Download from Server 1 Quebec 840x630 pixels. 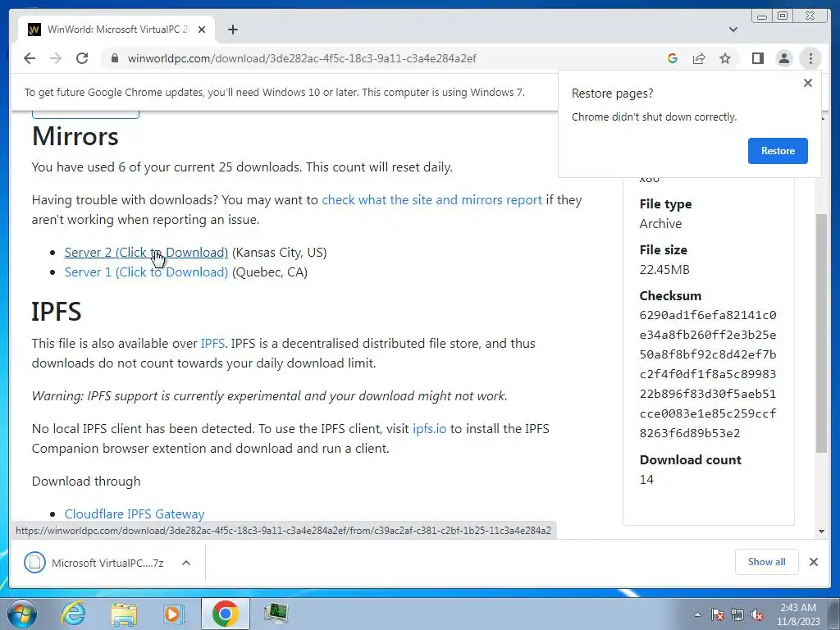(146, 272)
